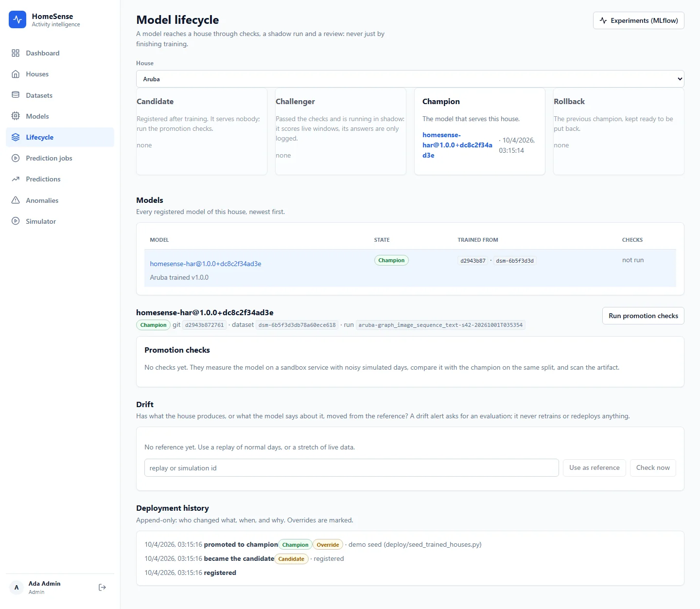Click the TRAINED FROM column header
Image resolution: width=700 pixels, height=609 pixels.
click(478, 240)
